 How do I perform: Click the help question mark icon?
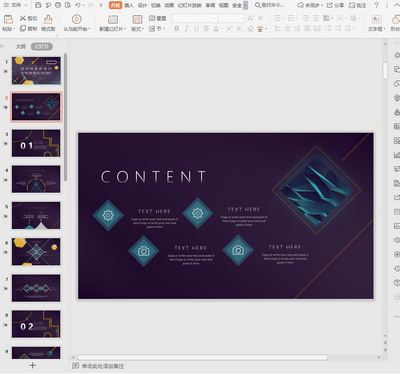coord(376,5)
